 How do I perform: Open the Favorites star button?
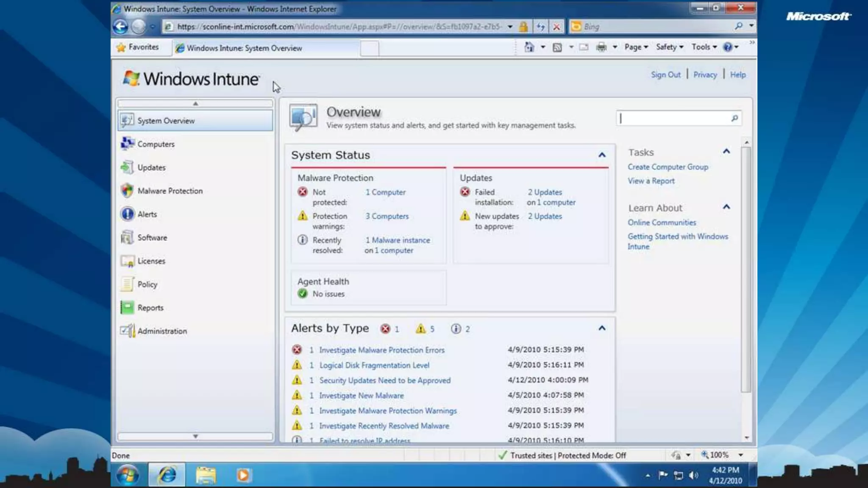(137, 47)
